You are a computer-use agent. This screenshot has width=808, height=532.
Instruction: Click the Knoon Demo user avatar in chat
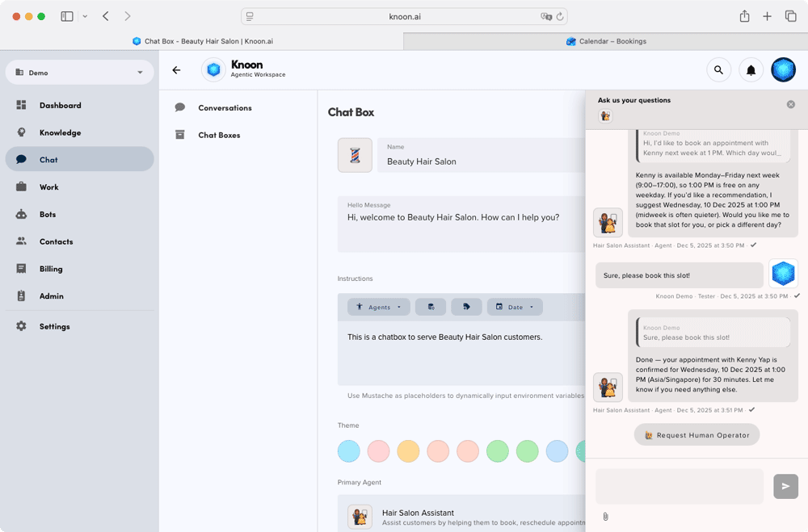783,273
